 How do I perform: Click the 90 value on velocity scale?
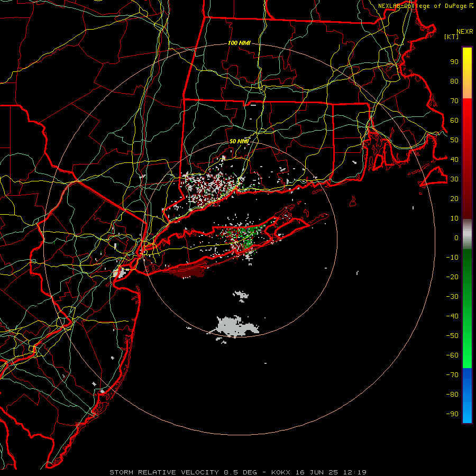click(x=454, y=62)
